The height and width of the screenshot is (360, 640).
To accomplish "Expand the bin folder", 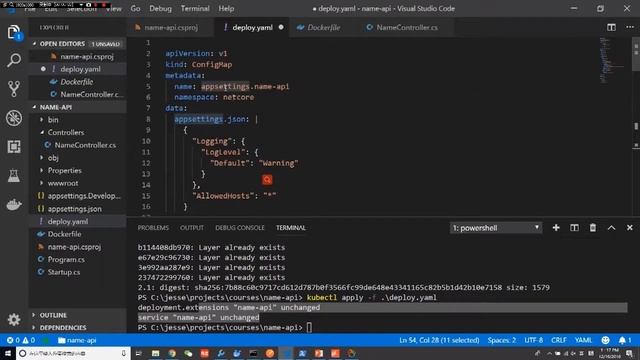I will [42, 120].
